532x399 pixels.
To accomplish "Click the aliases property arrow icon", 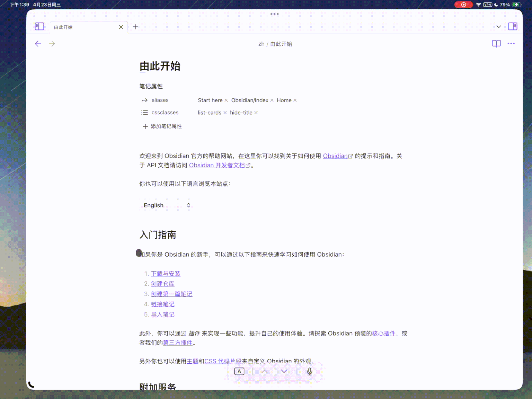I will pyautogui.click(x=144, y=100).
